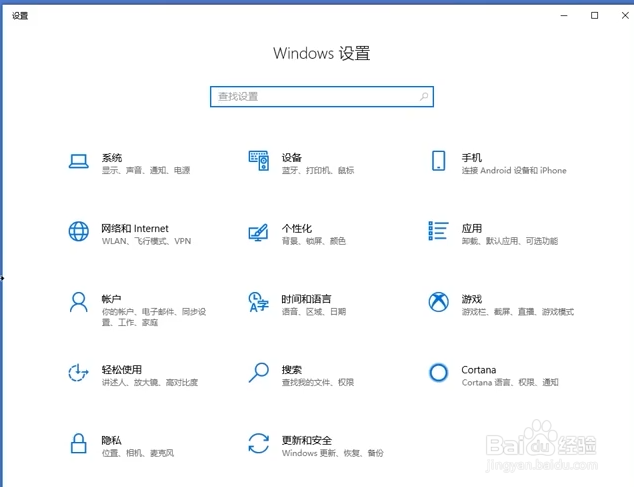Click the list icon for 应用
The width and height of the screenshot is (634, 487).
click(x=438, y=231)
